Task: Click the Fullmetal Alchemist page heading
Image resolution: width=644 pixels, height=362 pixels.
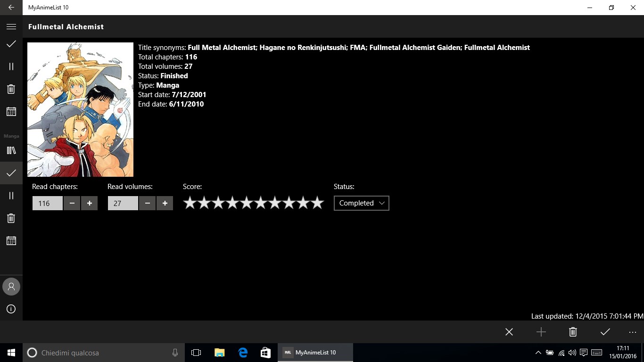Action: click(x=66, y=27)
